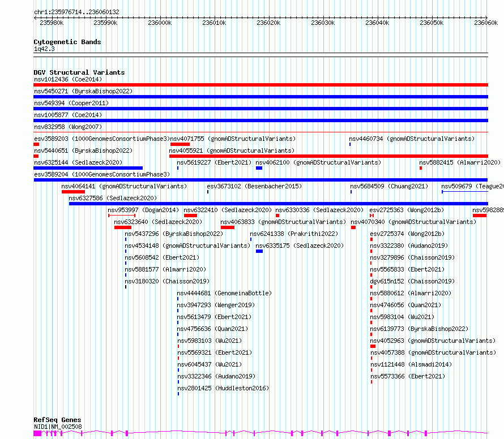Screen dimensions: 504x439
Task: Select the red nsv4052963 variant glyph
Action: (373, 346)
